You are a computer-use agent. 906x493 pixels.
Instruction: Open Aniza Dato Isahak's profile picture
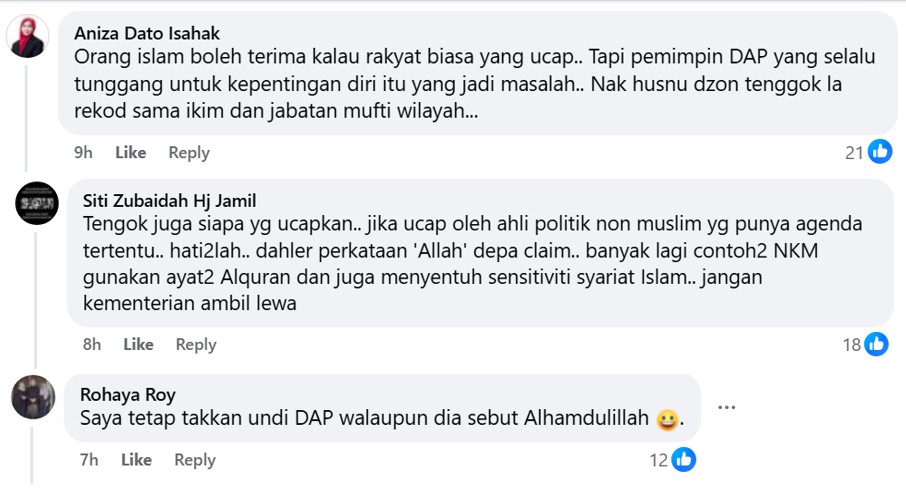27,36
